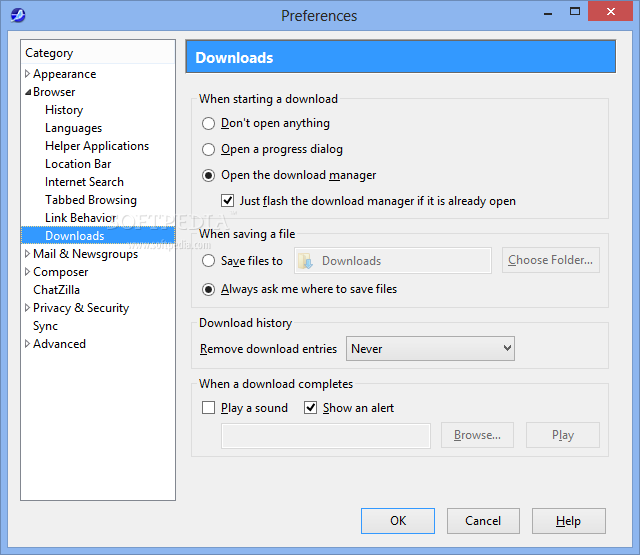Click the Play sound button
This screenshot has height=555, width=640.
point(563,435)
